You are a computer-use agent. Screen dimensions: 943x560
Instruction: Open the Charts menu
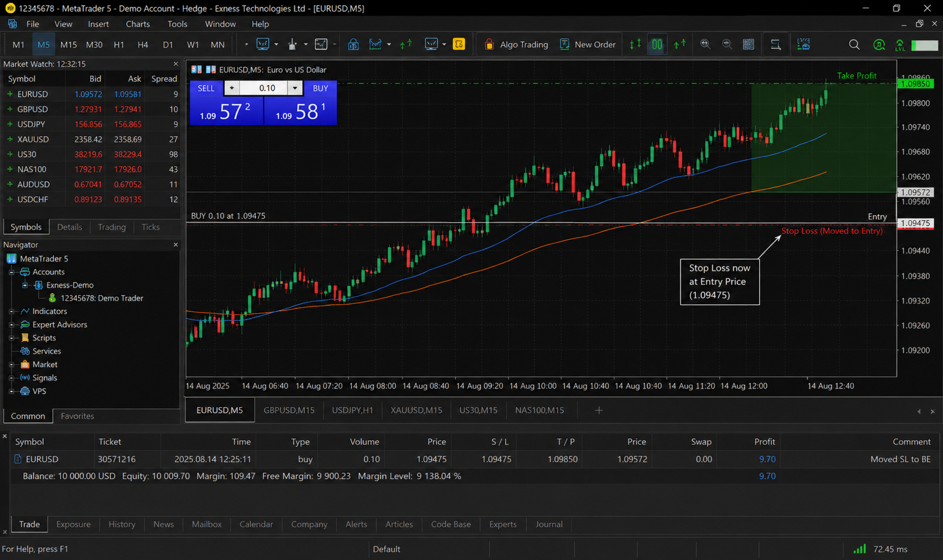(137, 24)
